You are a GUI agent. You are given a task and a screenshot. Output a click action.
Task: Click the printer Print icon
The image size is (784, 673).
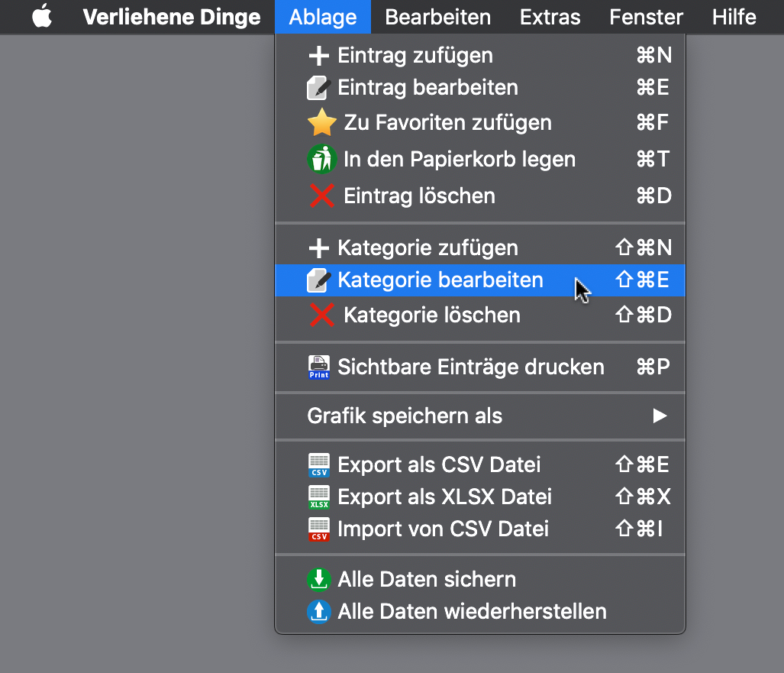point(318,367)
